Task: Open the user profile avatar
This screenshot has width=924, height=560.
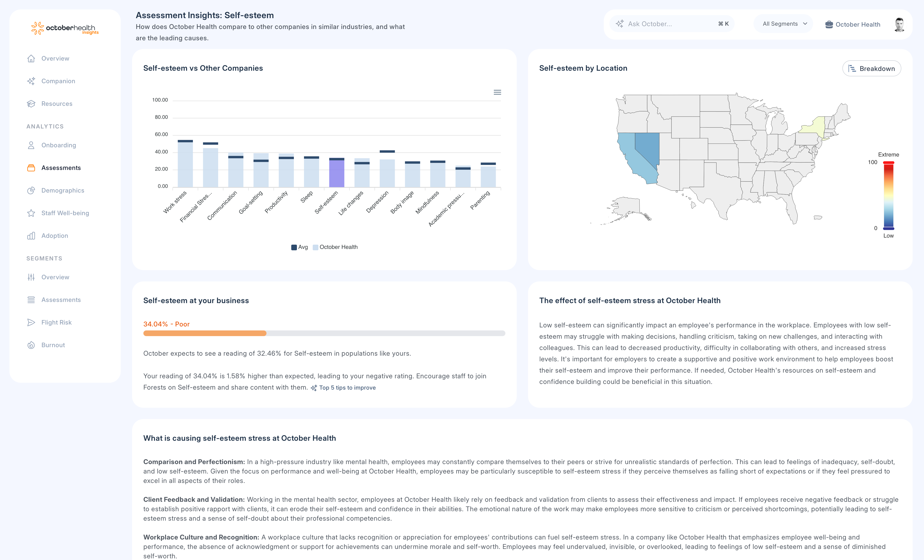Action: click(899, 24)
